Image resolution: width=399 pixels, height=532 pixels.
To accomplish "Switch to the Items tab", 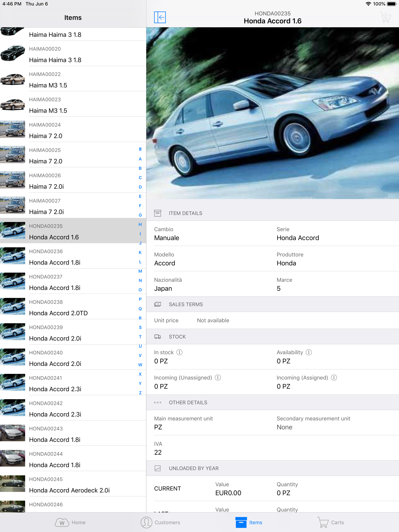I will click(x=249, y=522).
